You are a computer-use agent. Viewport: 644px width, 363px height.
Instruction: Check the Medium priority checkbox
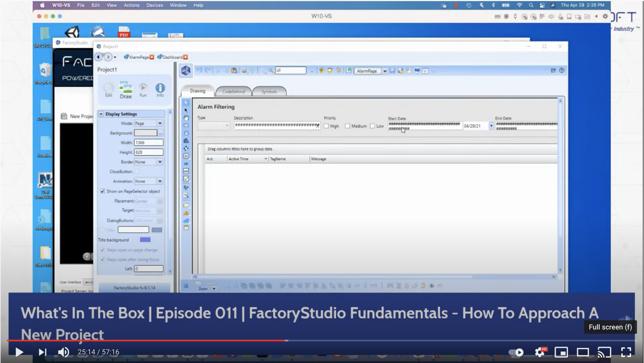[347, 126]
